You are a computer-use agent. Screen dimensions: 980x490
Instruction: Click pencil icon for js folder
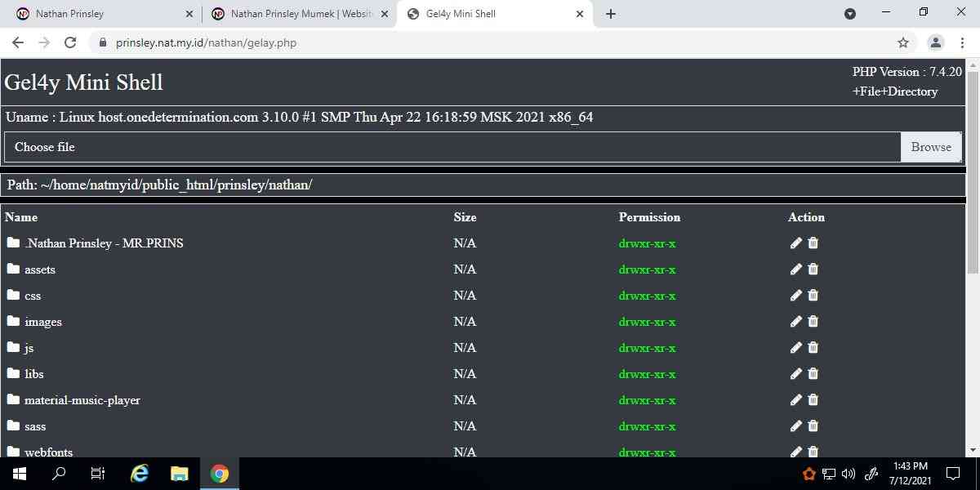795,347
